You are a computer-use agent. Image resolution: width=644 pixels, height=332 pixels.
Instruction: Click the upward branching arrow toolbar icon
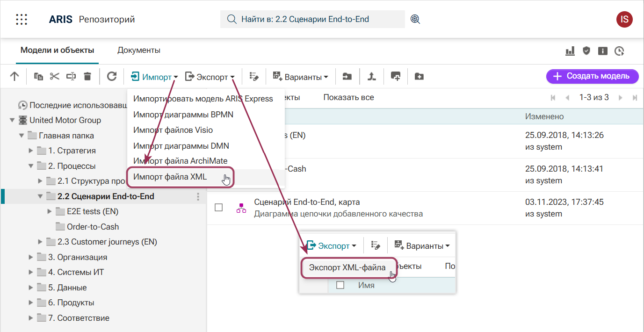(x=371, y=76)
